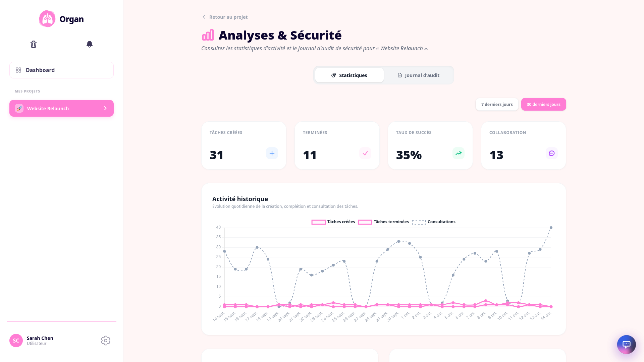Click the SC user avatar

[16, 341]
